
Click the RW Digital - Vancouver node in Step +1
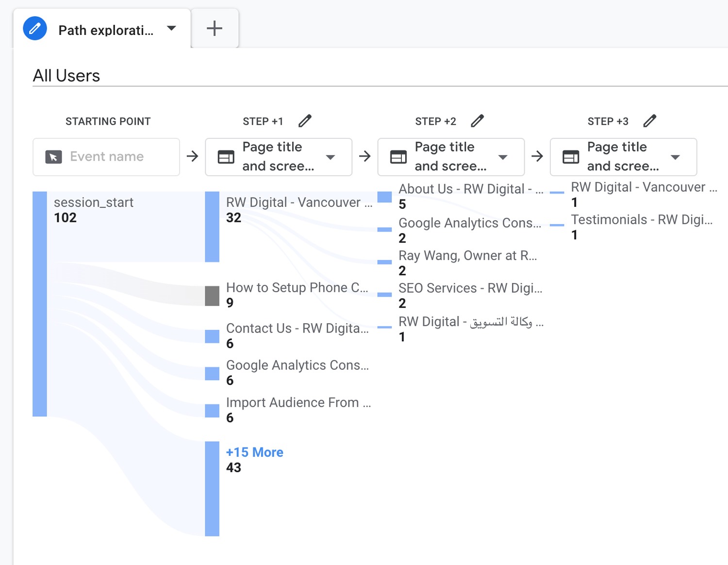coord(212,226)
